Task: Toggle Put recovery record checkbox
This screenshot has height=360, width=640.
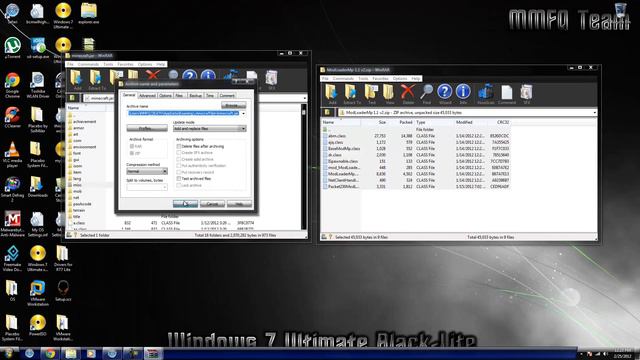Action: [x=178, y=172]
